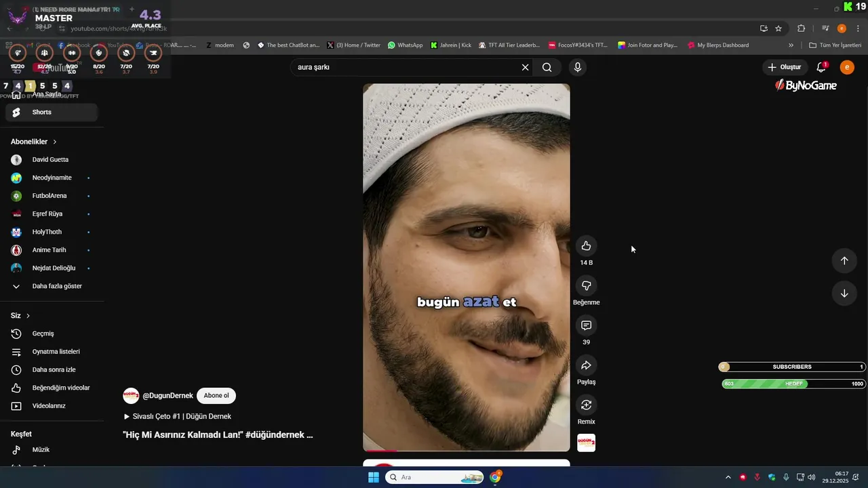Screen dimensions: 868x488
Task: Open Sivaslı Çeto #1 video link
Action: tap(178, 417)
